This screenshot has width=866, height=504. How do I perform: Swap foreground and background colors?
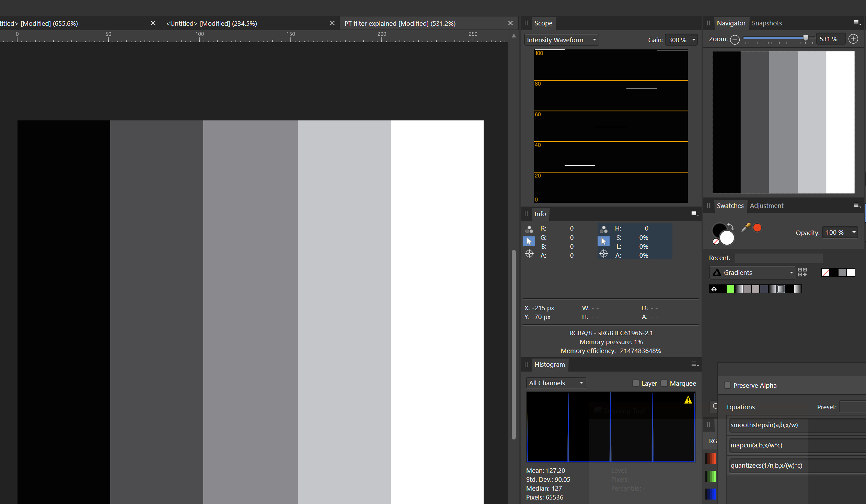click(731, 227)
